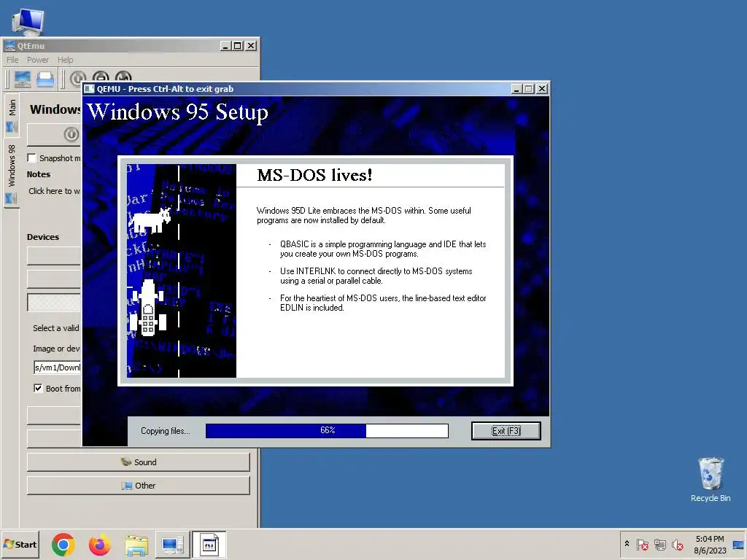Click the muted volume tray icon
Screen dimensions: 747x560
678,544
